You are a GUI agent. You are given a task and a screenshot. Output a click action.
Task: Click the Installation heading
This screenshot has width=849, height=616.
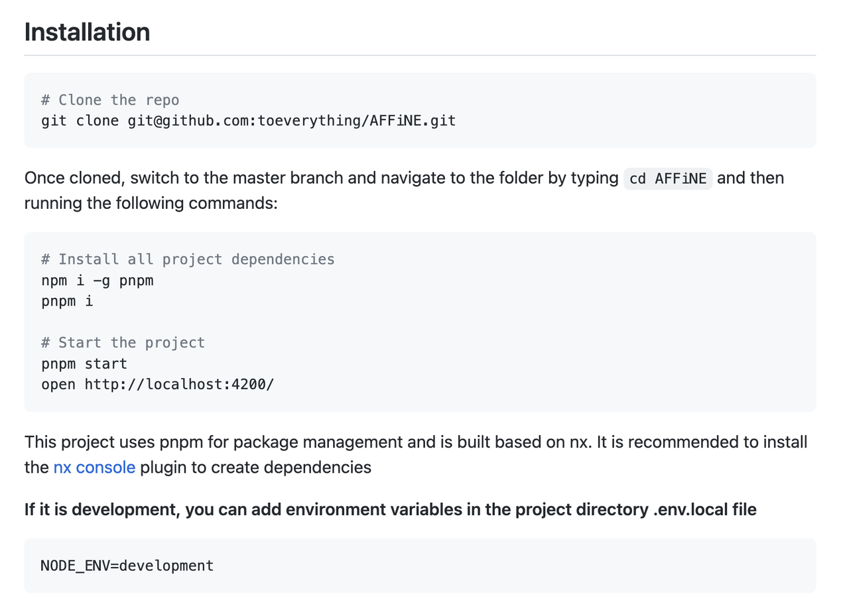(x=87, y=32)
